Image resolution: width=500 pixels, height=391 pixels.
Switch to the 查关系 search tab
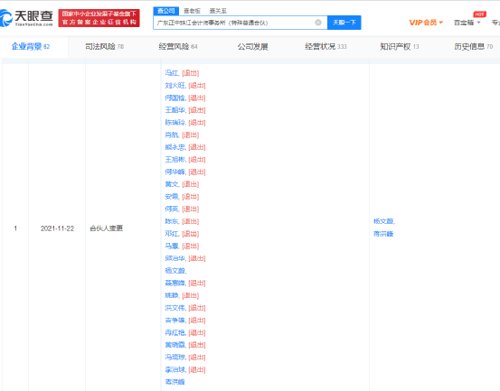click(x=218, y=11)
